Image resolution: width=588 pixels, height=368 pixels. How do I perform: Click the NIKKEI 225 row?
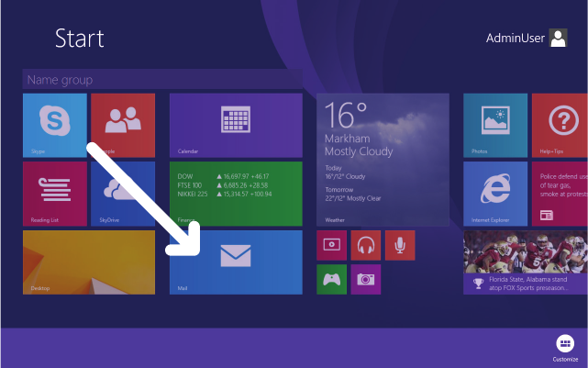(225, 194)
